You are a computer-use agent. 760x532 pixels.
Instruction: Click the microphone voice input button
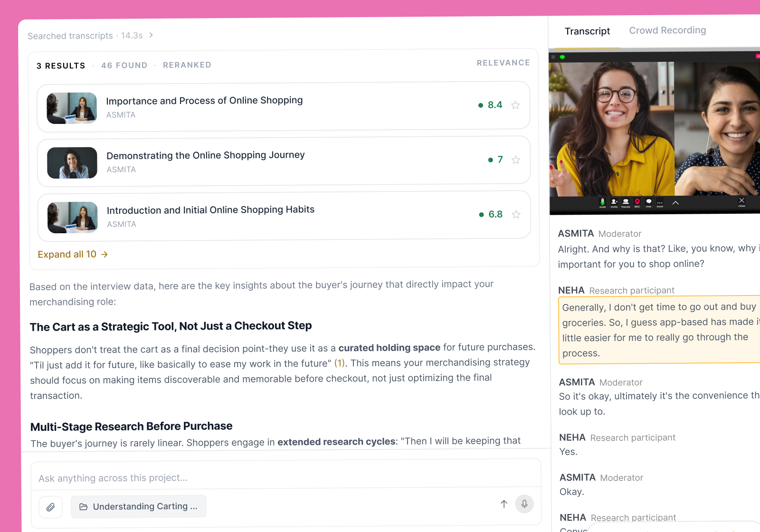[x=524, y=503]
